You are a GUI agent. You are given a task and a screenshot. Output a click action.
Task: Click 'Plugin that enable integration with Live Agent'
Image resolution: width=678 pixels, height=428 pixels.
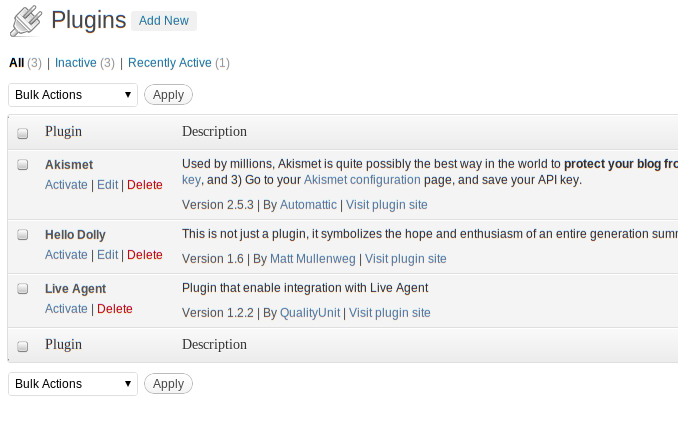305,288
